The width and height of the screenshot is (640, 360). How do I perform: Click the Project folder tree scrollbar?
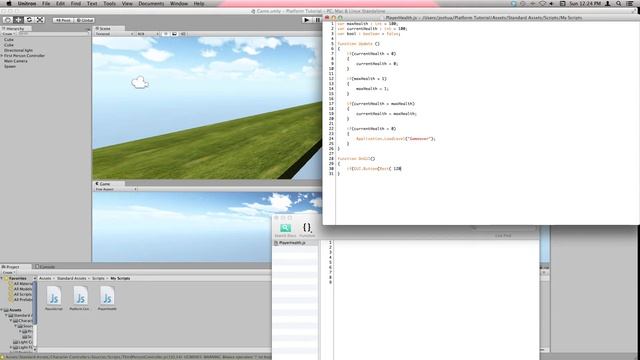tap(35, 302)
